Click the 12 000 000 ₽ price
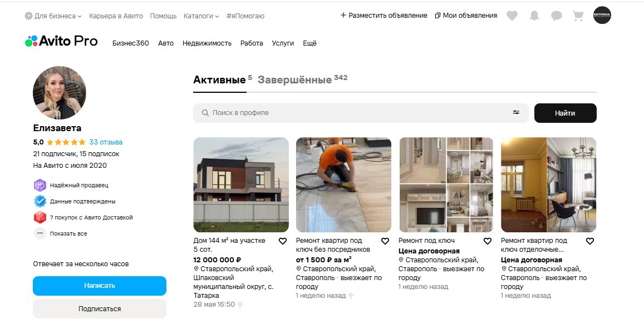644x319 pixels. (x=217, y=260)
